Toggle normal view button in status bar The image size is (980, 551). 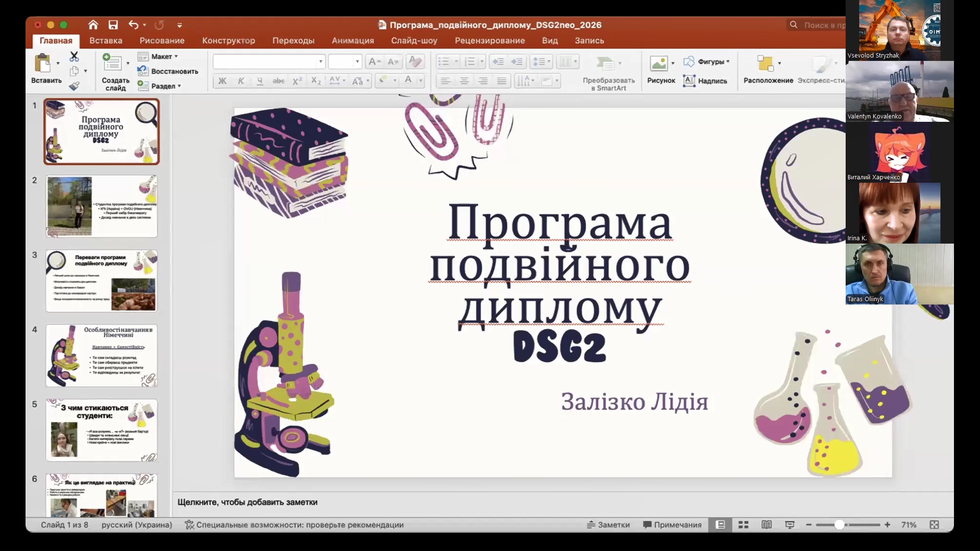coord(720,524)
